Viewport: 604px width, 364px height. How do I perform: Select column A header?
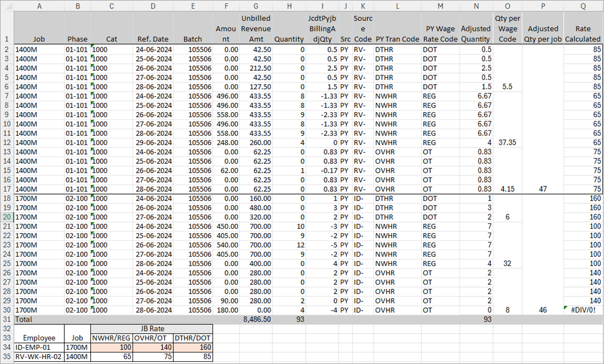point(39,6)
